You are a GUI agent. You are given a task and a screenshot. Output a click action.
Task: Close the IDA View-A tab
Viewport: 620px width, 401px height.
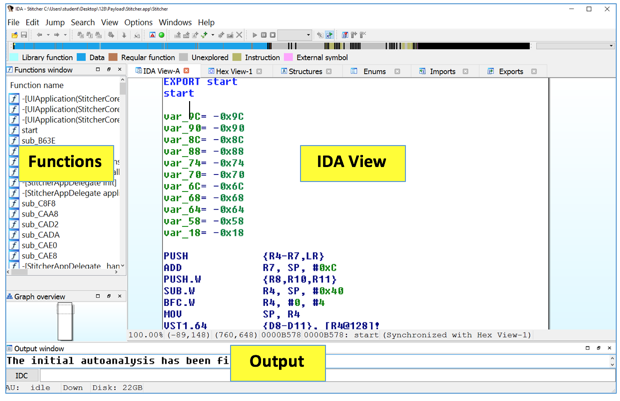pos(187,71)
